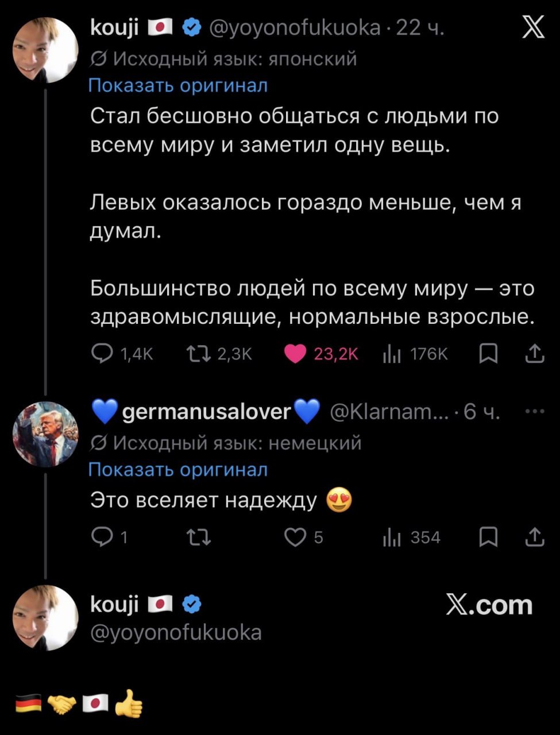View analytics of post with 176K views
This screenshot has height=735, width=560.
[391, 355]
